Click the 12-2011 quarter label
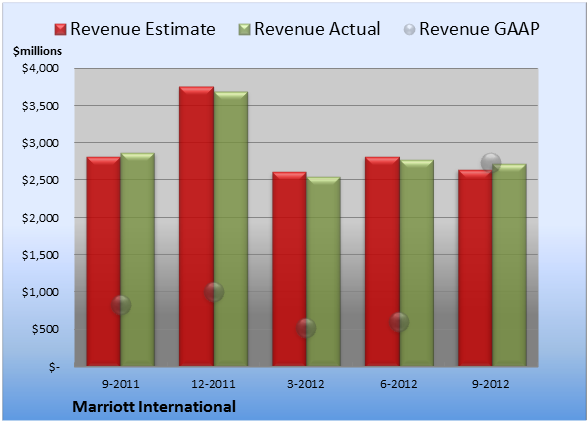This screenshot has height=422, width=588. (x=213, y=384)
